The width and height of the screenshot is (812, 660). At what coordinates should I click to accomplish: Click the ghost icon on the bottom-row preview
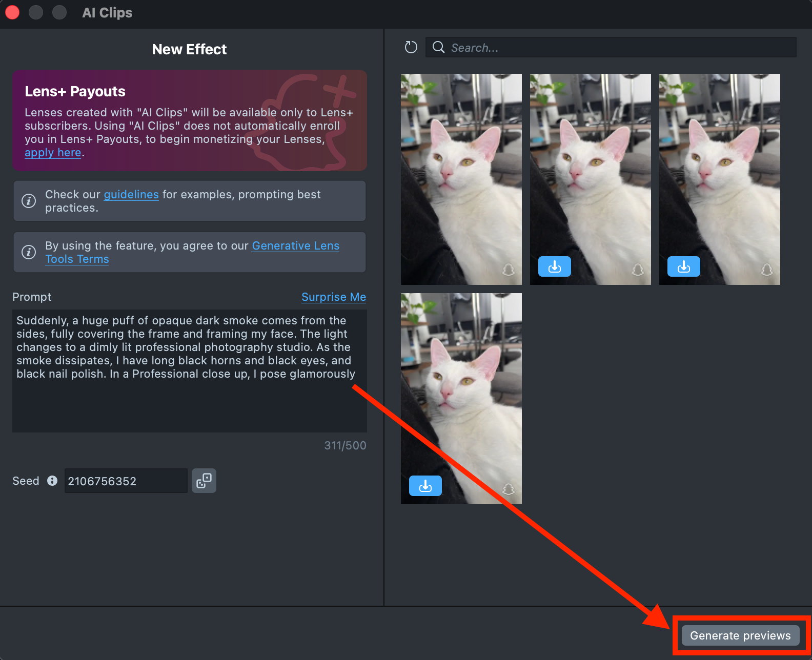509,489
